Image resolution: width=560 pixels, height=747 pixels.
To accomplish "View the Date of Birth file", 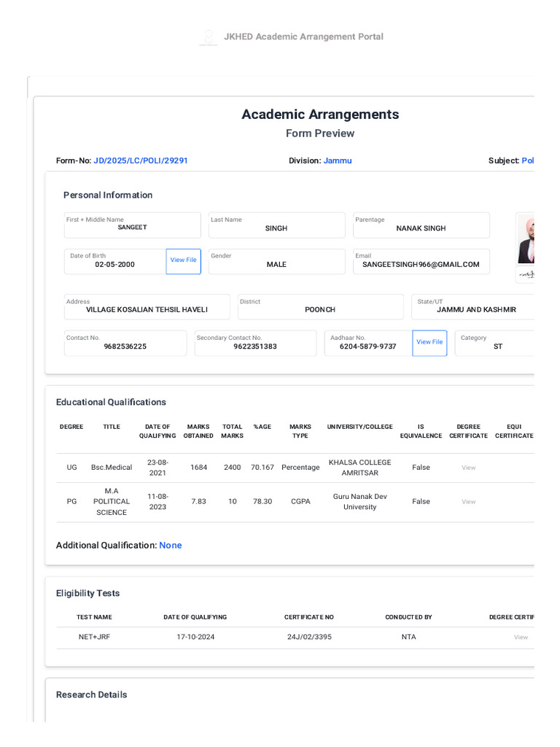I will (x=183, y=260).
